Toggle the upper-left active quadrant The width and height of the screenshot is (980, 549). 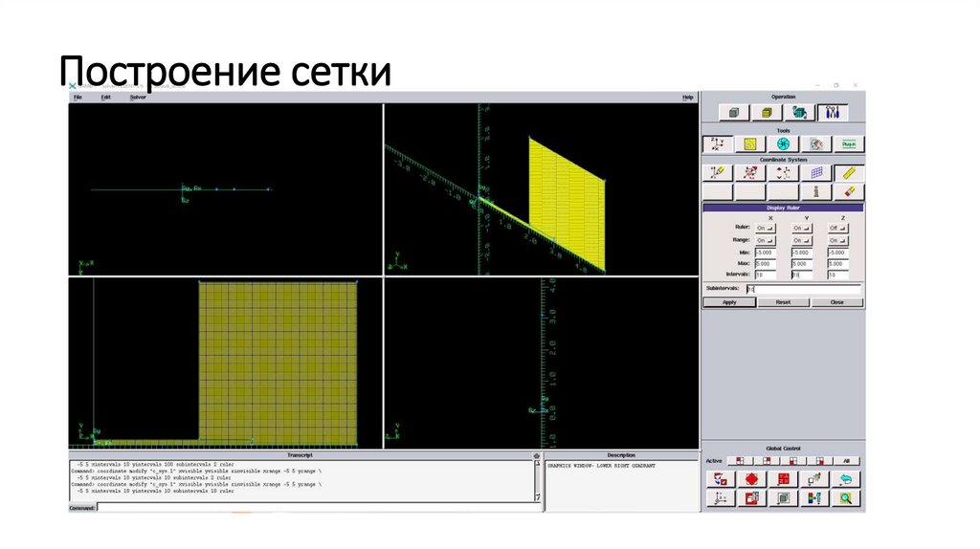740,461
